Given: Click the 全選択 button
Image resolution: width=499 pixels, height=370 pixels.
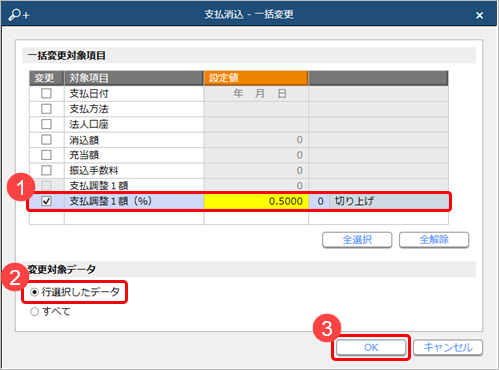Looking at the screenshot, I should [x=357, y=240].
